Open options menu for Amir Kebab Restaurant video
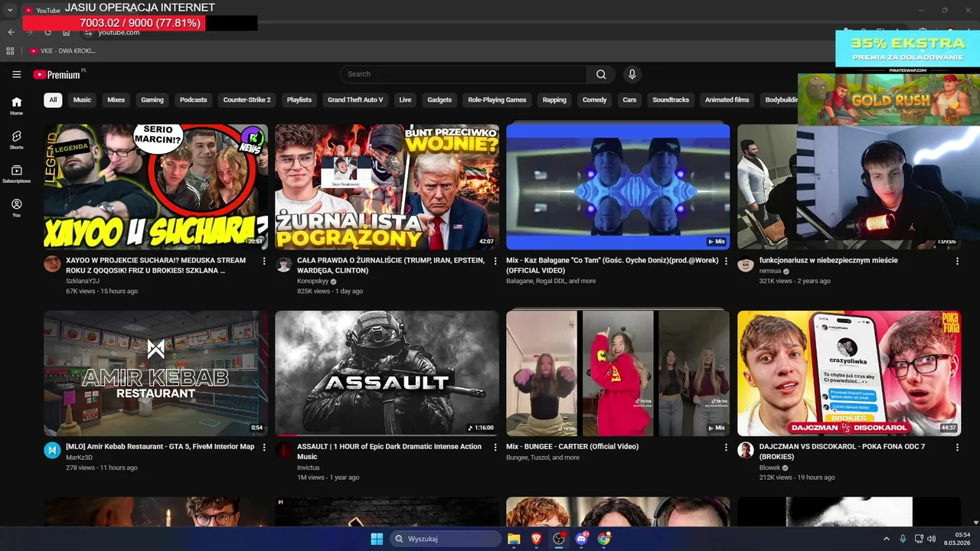 (265, 447)
